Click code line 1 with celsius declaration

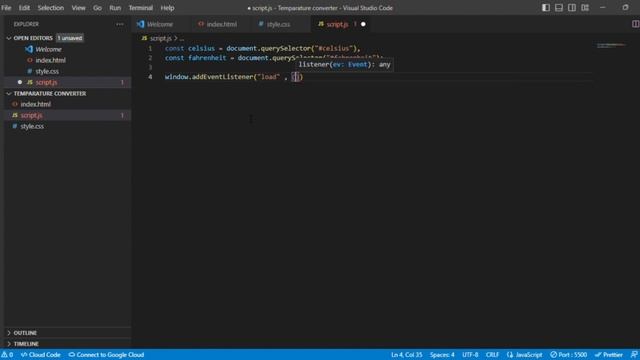(262, 48)
